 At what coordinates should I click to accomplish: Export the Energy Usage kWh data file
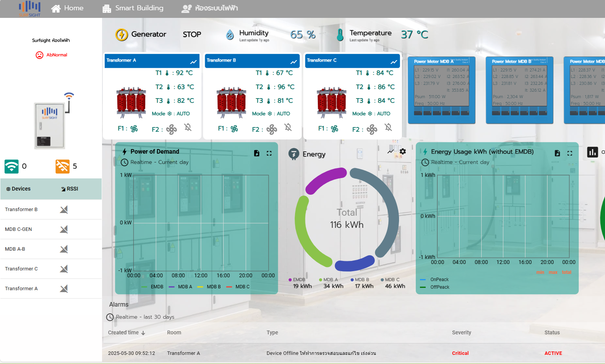[x=557, y=153]
